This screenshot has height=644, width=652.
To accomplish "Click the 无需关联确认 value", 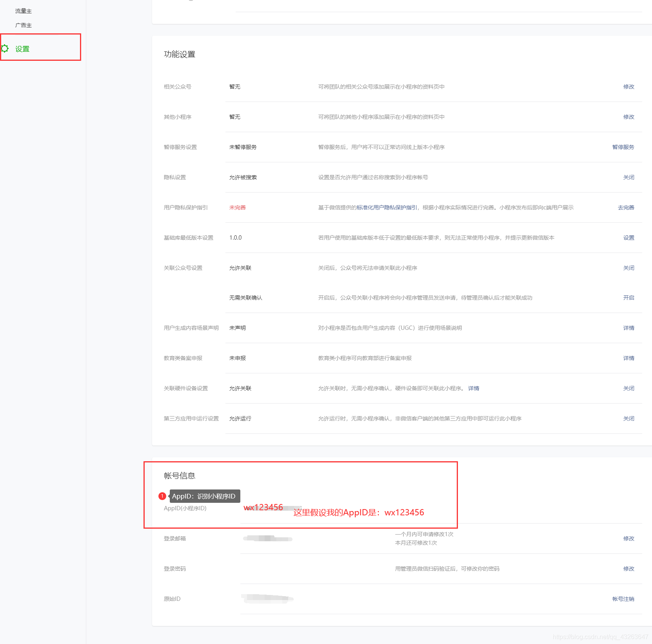I will [246, 298].
